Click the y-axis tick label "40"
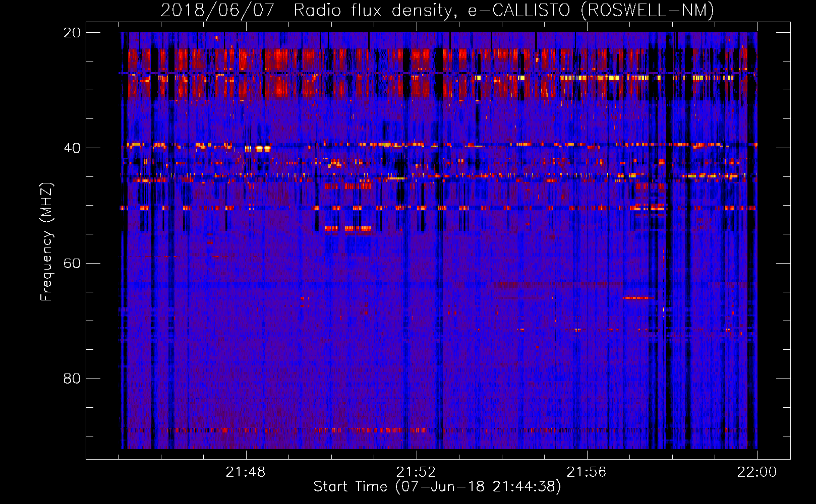Viewport: 816px width, 504px height. pos(72,148)
